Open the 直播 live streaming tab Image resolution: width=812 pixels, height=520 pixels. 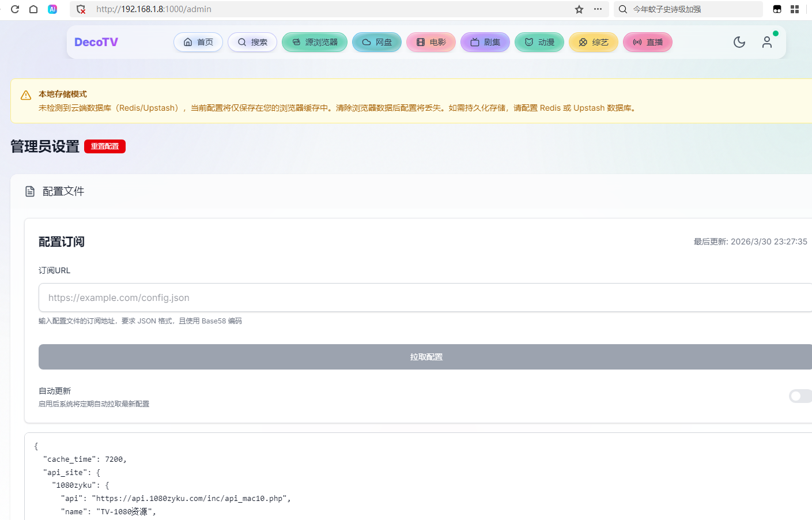coord(648,42)
